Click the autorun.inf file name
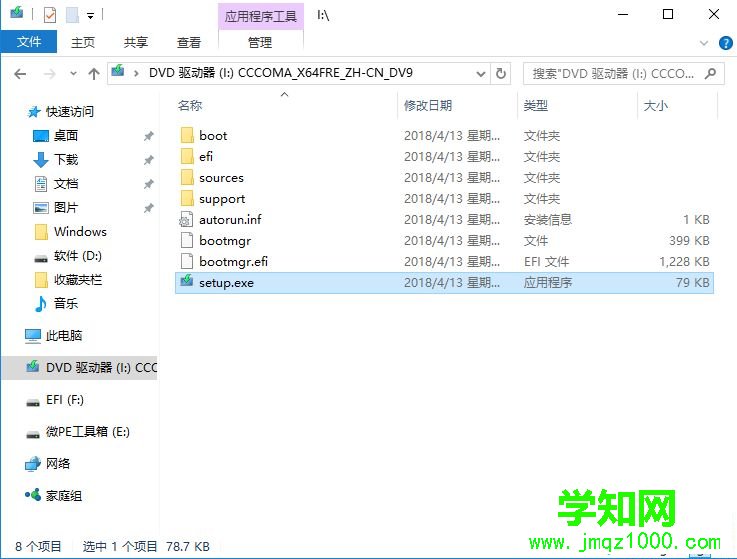The image size is (737, 559). click(x=230, y=220)
